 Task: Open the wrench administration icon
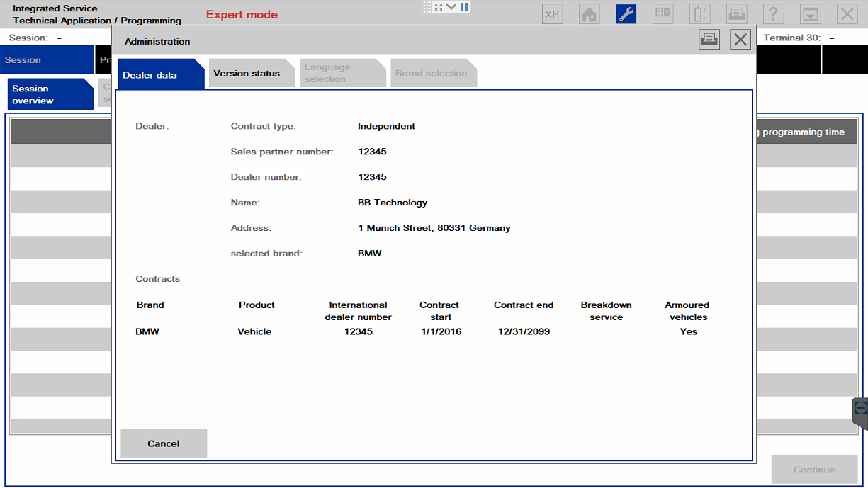(x=626, y=14)
